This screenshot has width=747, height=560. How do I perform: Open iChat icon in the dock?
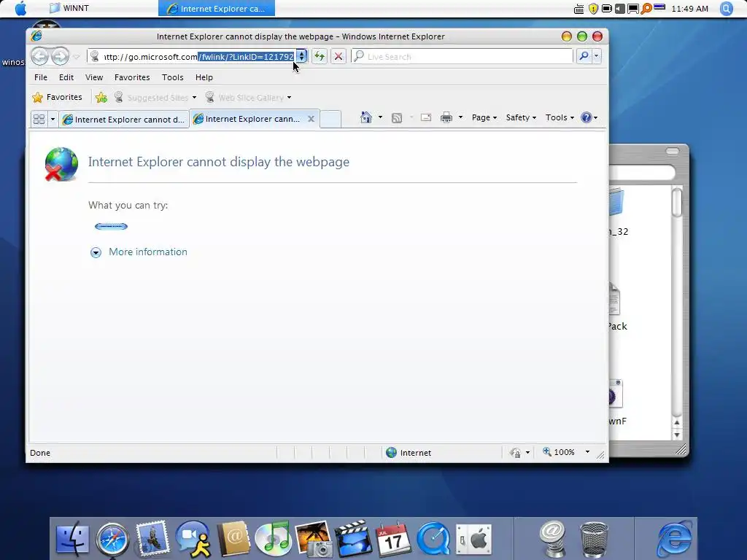tap(193, 539)
